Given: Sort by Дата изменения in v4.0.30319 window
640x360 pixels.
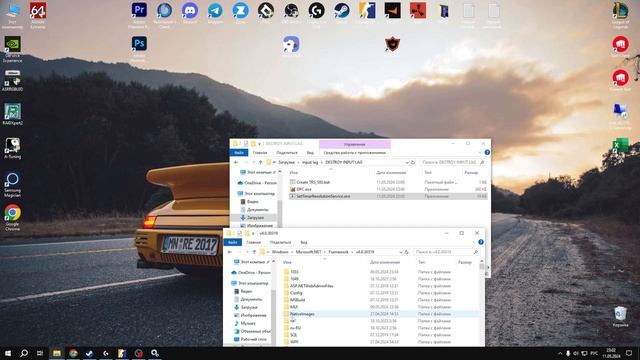Looking at the screenshot, I should (385, 262).
